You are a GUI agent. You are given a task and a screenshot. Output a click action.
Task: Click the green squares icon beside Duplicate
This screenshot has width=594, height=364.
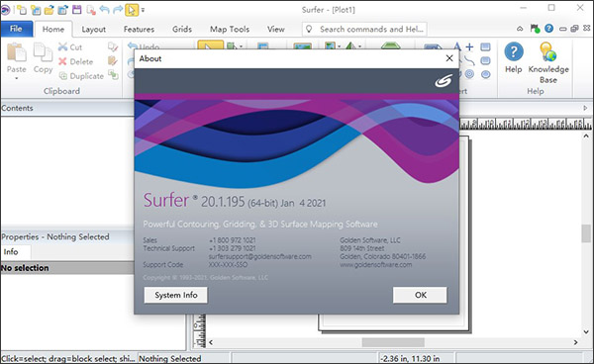(113, 75)
